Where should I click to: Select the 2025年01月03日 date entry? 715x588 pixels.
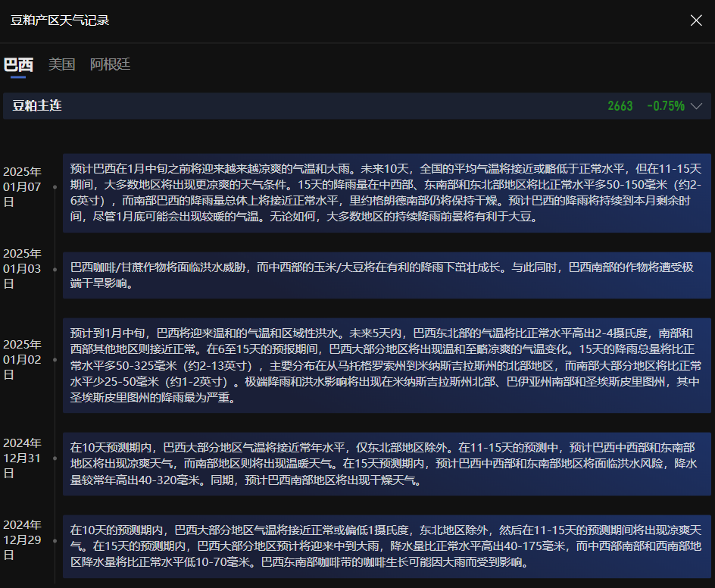pyautogui.click(x=23, y=269)
